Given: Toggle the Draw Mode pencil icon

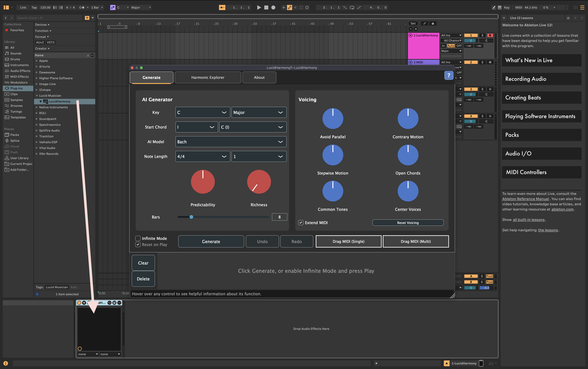Looking at the screenshot, I should tap(494, 7).
